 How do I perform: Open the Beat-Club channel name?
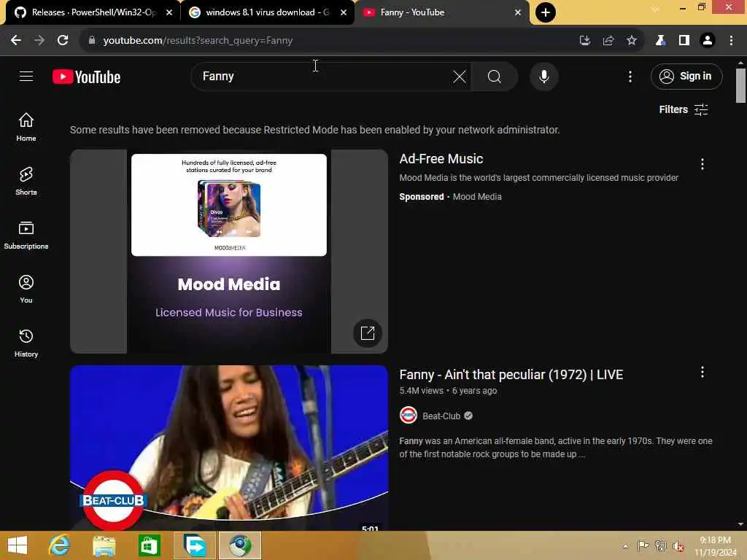pos(441,416)
